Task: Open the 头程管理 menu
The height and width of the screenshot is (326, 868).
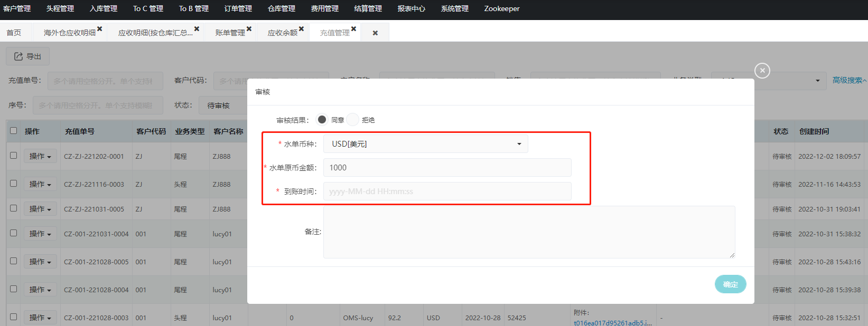Action: coord(60,8)
